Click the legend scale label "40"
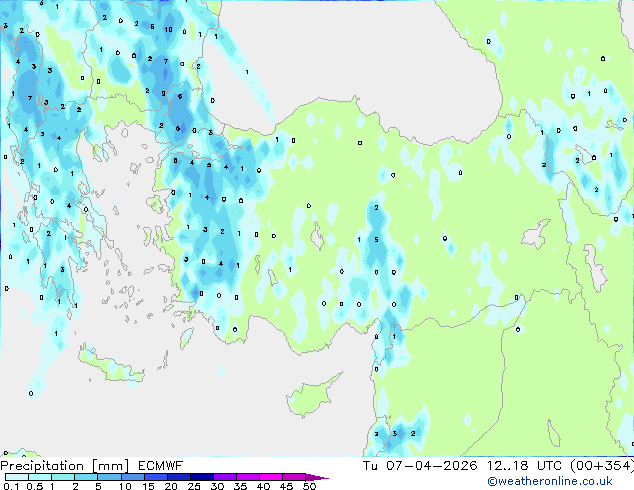Image resolution: width=634 pixels, height=490 pixels. pos(263,486)
